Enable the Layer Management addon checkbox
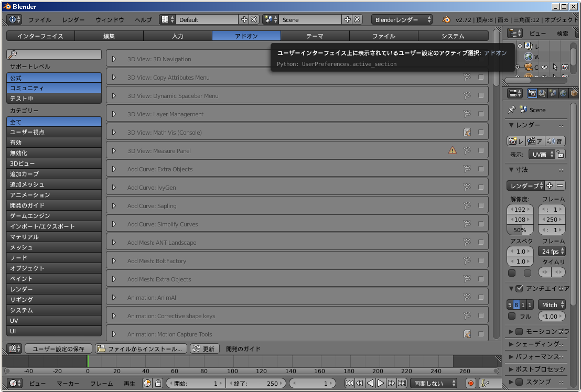 481,114
